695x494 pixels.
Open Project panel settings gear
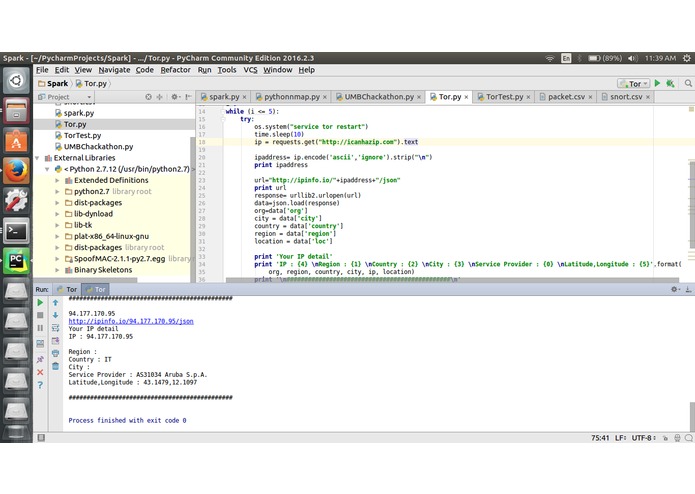click(x=175, y=97)
